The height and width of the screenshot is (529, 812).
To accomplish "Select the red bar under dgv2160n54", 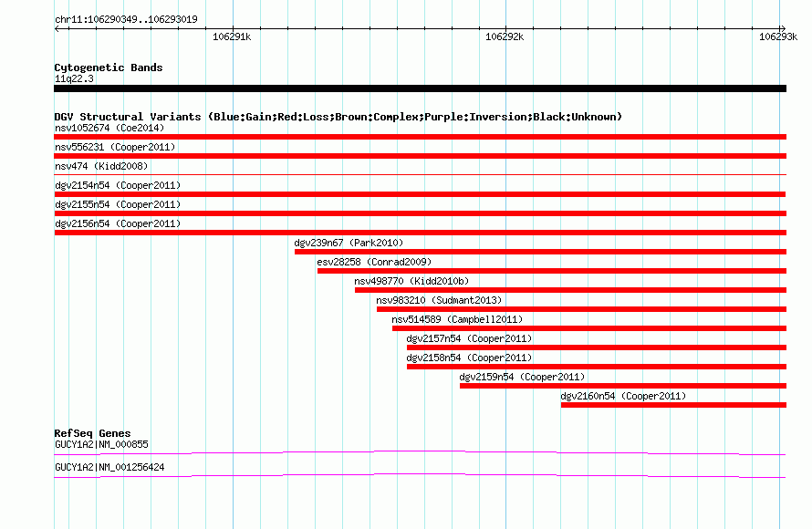I will (x=673, y=405).
